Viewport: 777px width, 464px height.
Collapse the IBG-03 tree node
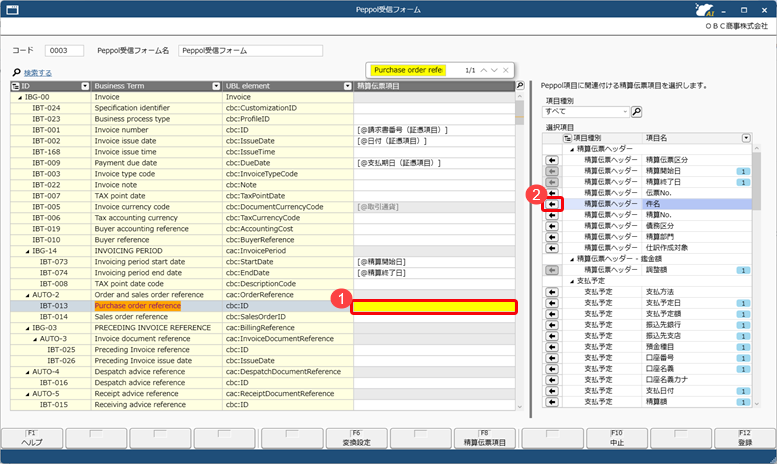(x=28, y=328)
